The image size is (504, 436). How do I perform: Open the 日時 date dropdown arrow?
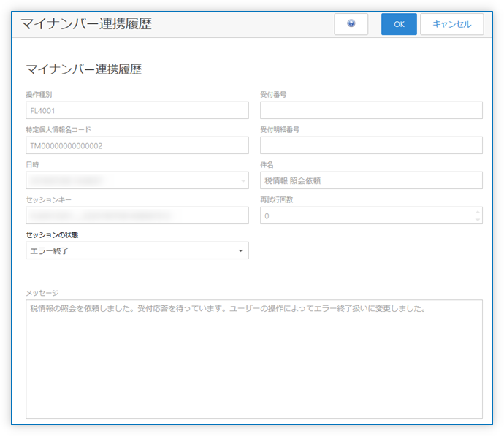click(243, 181)
